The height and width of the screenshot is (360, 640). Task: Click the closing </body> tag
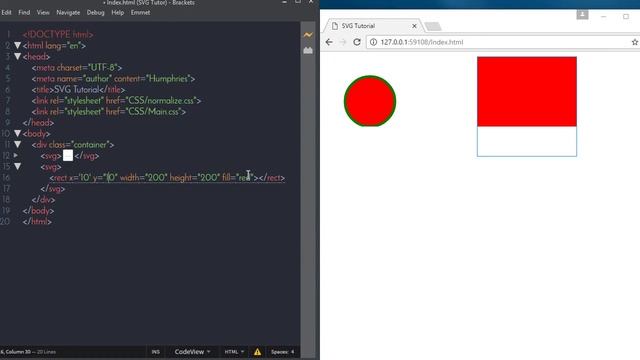(38, 211)
